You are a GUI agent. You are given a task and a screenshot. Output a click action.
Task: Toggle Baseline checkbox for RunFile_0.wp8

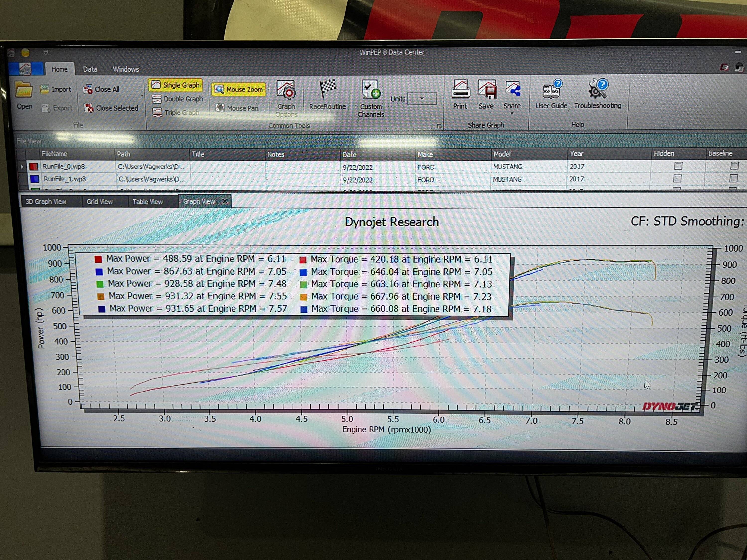(735, 166)
